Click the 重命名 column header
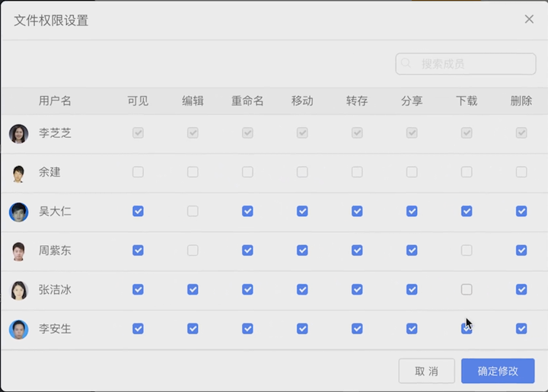This screenshot has width=548, height=392. 247,101
